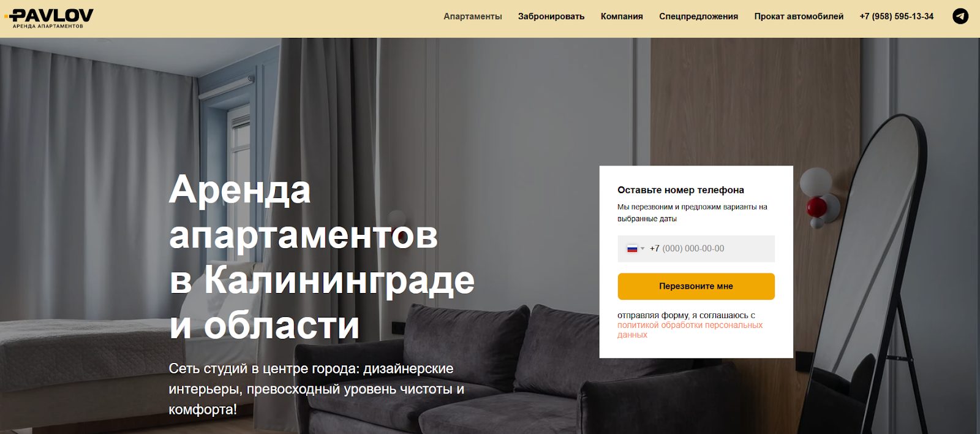Viewport: 980px width, 434px height.
Task: Open the политикой обработки персональных данных link
Action: pos(690,330)
